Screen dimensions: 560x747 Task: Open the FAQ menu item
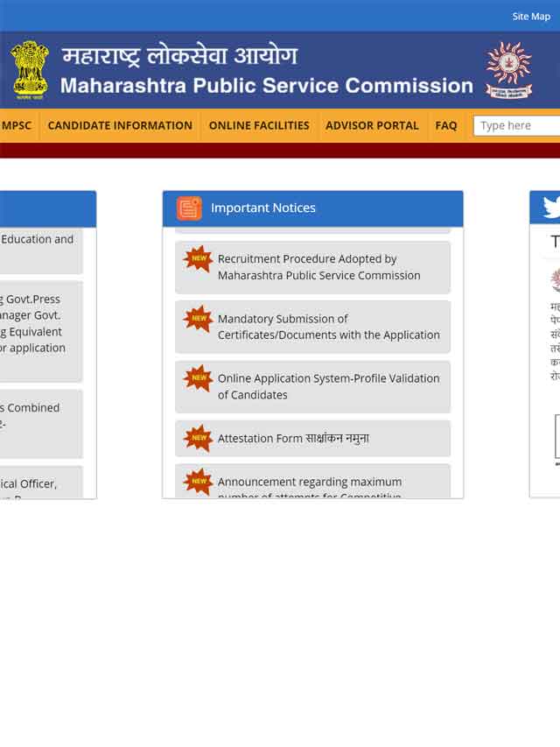[445, 126]
